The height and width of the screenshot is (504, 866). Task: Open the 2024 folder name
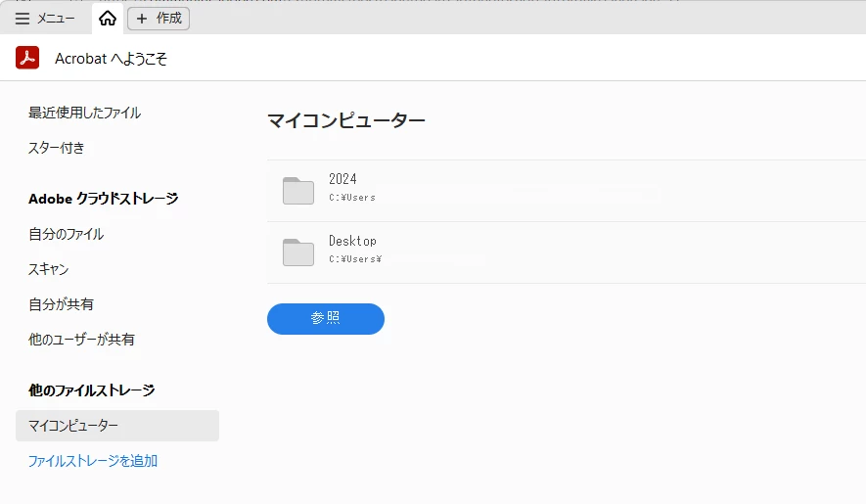pyautogui.click(x=342, y=179)
